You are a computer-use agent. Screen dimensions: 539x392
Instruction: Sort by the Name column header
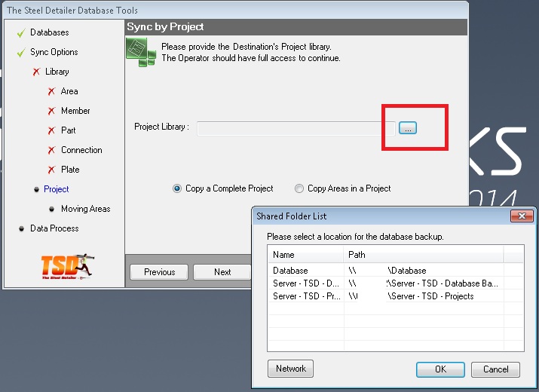click(305, 255)
